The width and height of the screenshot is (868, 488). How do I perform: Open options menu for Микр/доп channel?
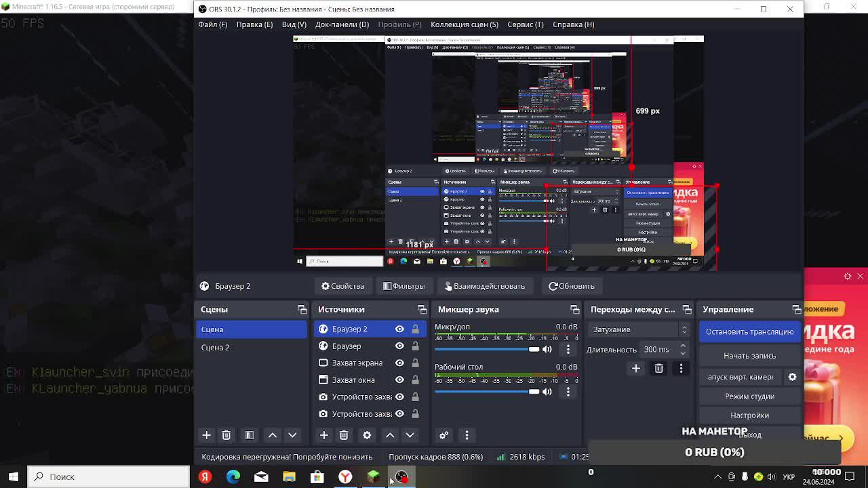pyautogui.click(x=568, y=349)
